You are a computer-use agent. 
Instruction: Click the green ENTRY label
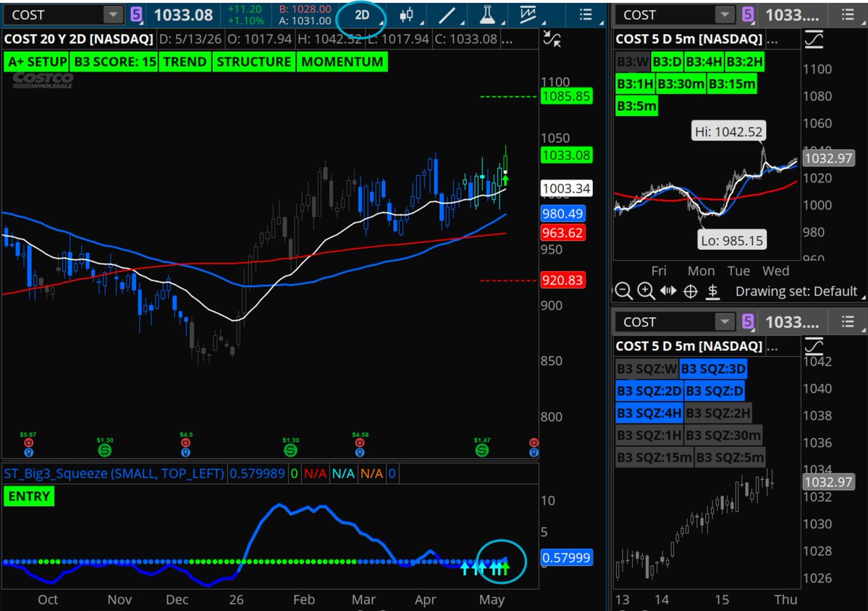(29, 496)
